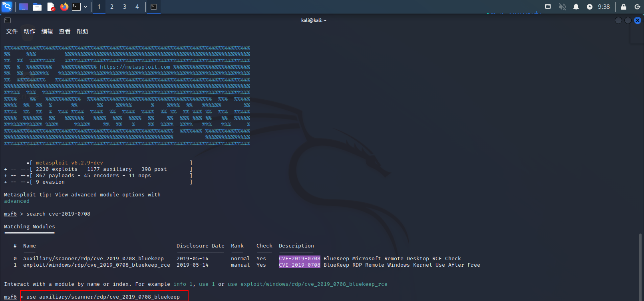Click the 'use auxiliary/scanner/rdp' command line
The height and width of the screenshot is (301, 644).
[103, 297]
